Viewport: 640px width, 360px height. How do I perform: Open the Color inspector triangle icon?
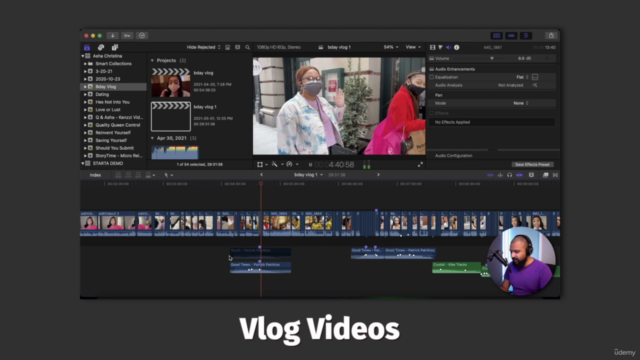440,47
